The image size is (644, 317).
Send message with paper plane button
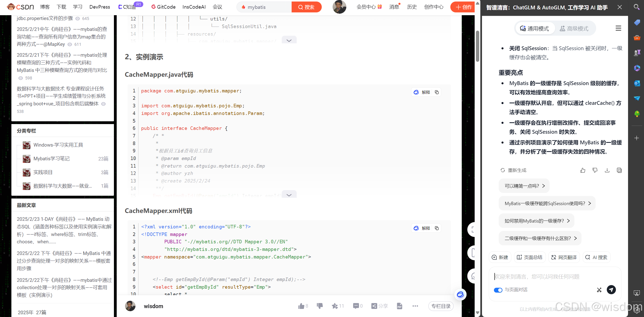(x=611, y=290)
